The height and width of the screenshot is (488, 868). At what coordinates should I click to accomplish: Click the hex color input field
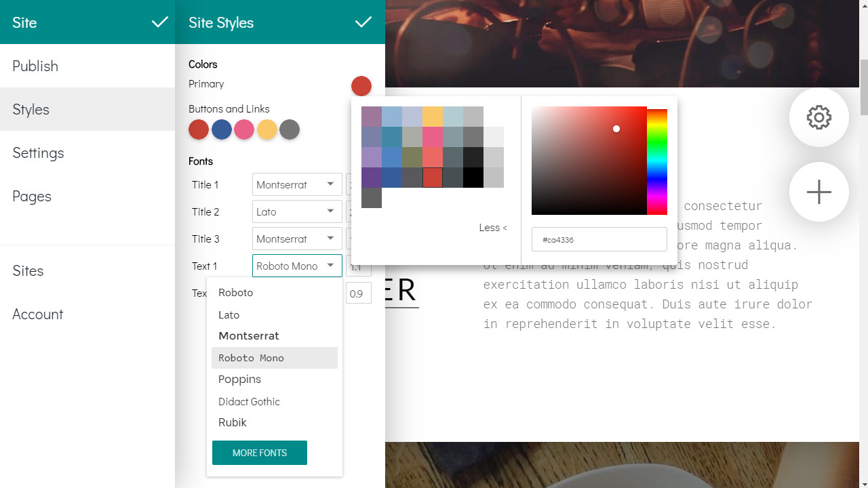pos(599,239)
